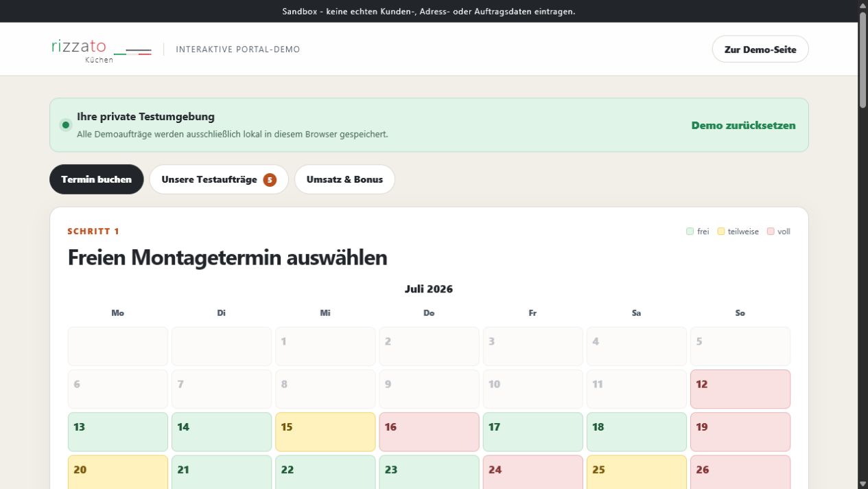The width and height of the screenshot is (868, 489).
Task: Click fully booked day 24
Action: (532, 472)
